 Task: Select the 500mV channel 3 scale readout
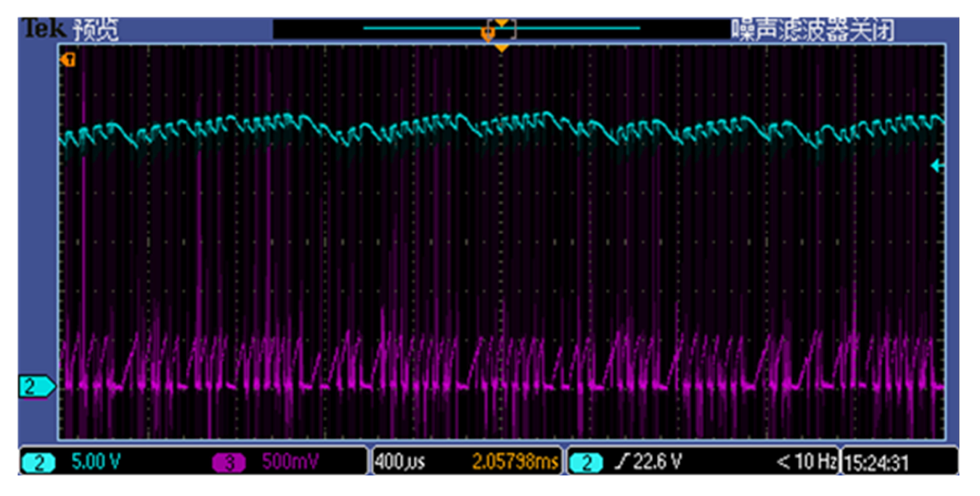[x=290, y=462]
